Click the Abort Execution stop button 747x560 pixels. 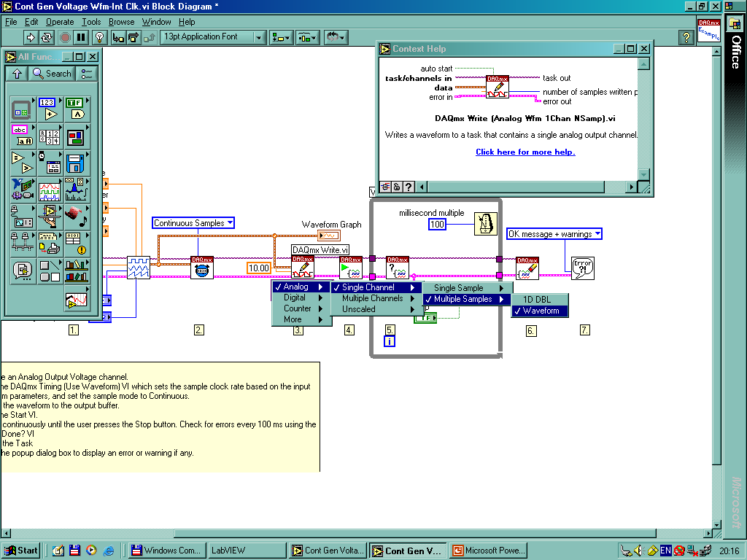[x=65, y=36]
